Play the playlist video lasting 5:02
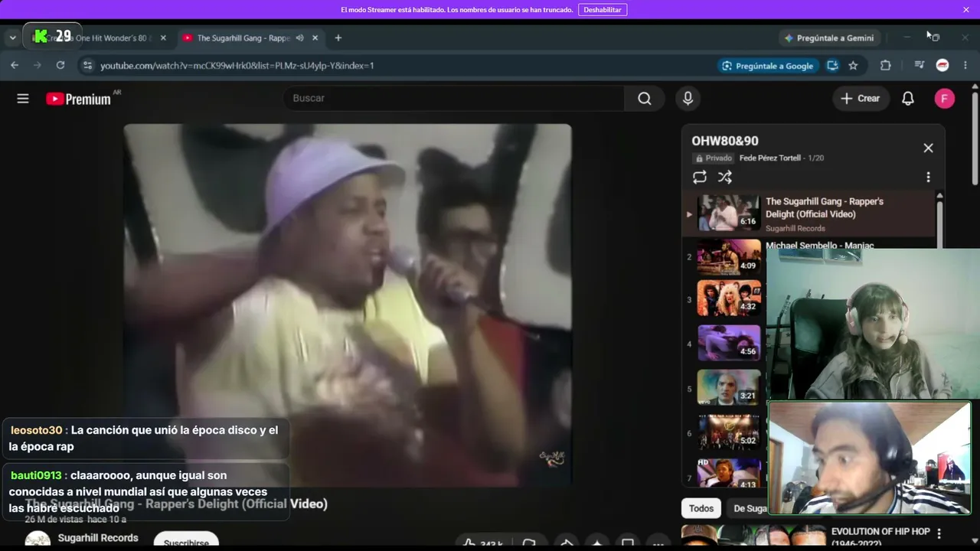Image resolution: width=980 pixels, height=551 pixels. click(x=729, y=432)
